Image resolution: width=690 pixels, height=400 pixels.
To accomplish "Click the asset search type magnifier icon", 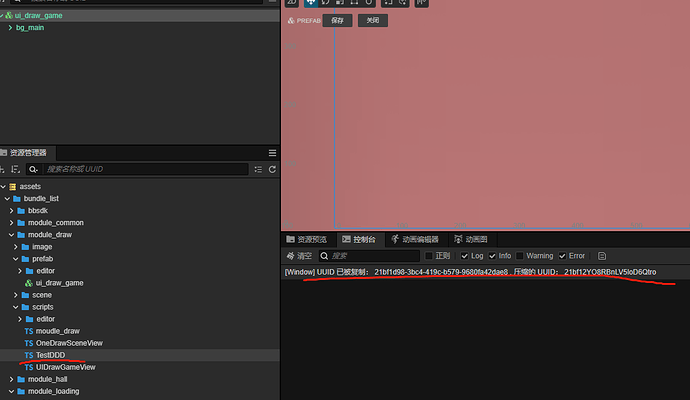I will click(33, 169).
